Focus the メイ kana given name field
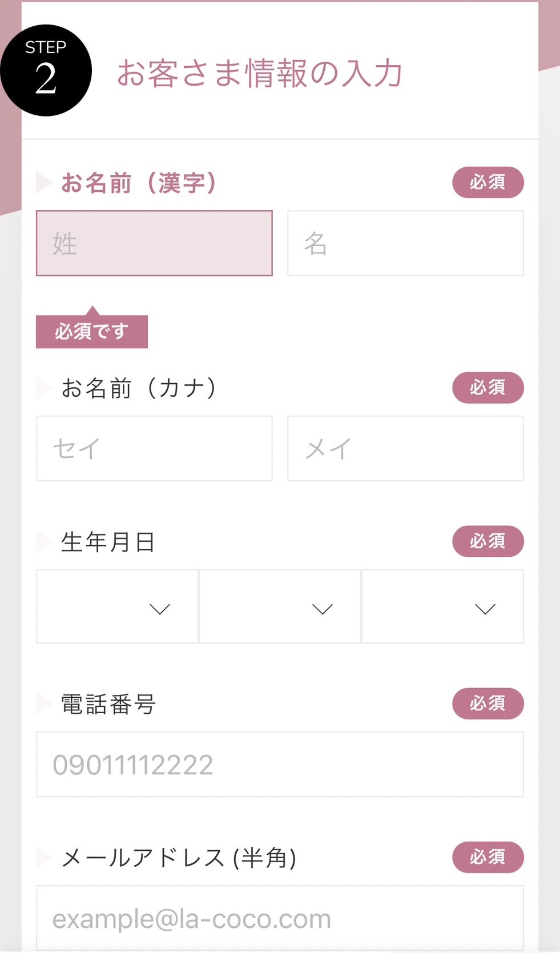Viewport: 560px width, 953px height. click(405, 448)
